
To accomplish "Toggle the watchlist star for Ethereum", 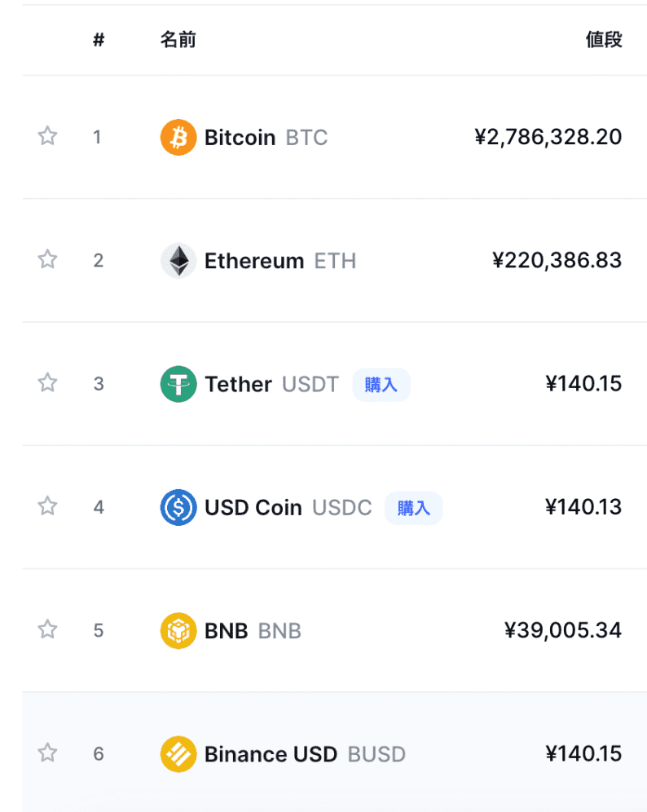I will coord(47,259).
